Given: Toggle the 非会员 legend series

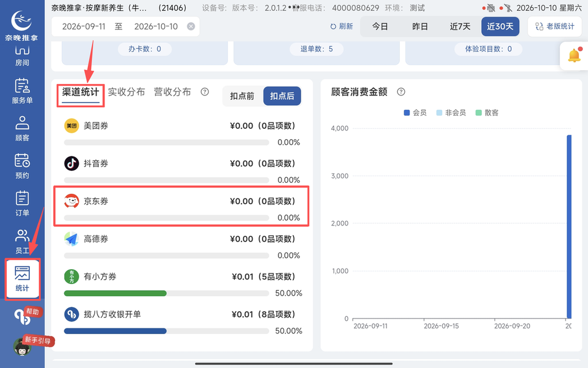Looking at the screenshot, I should [x=451, y=113].
